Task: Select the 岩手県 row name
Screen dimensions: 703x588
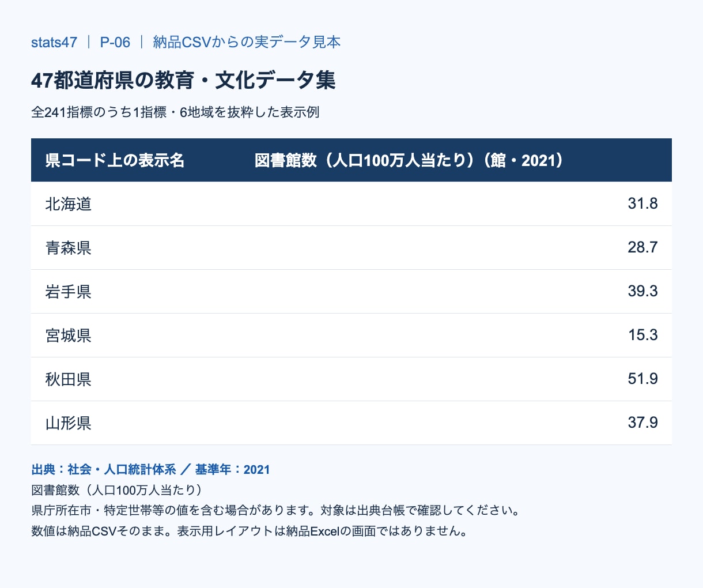Action: coord(69,292)
